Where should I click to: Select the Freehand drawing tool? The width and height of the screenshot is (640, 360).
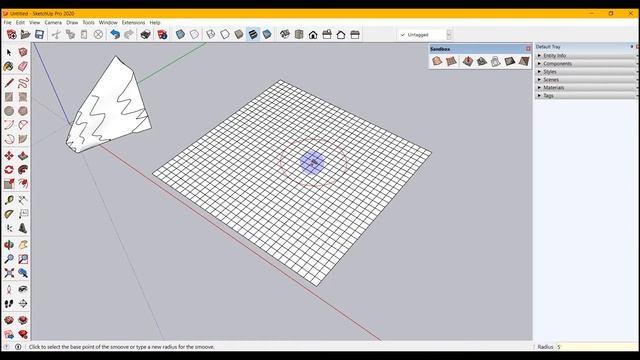23,83
